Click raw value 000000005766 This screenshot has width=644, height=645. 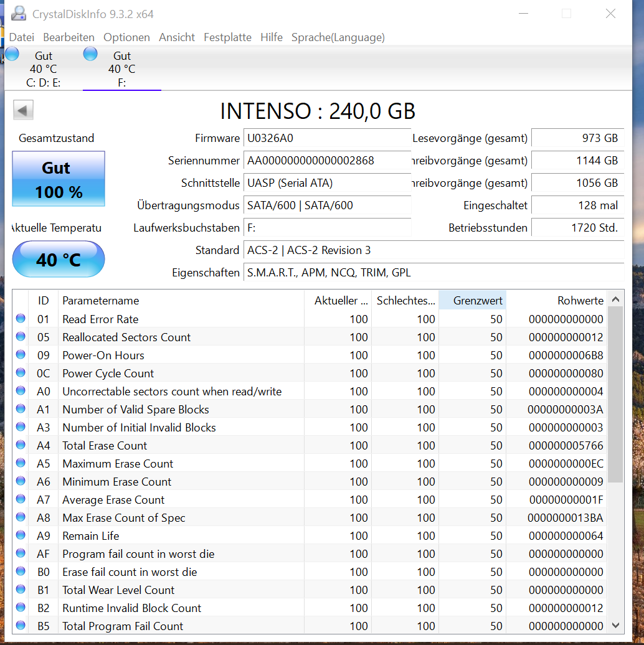pos(566,446)
